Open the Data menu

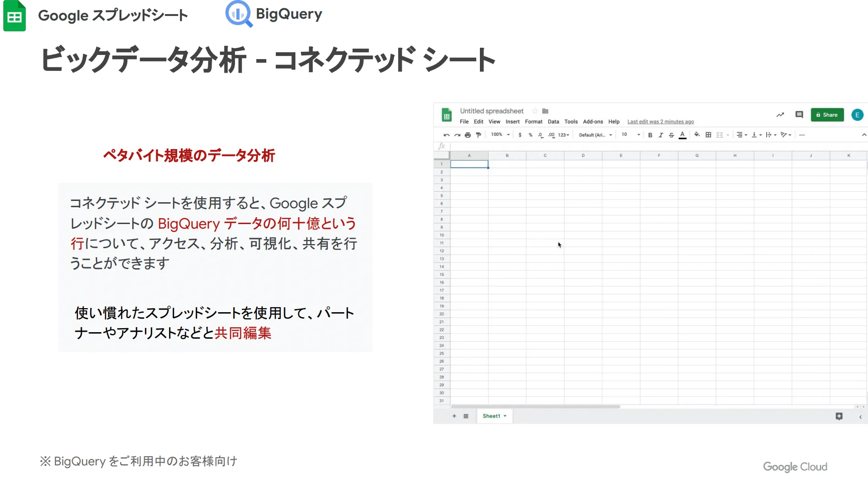tap(554, 122)
